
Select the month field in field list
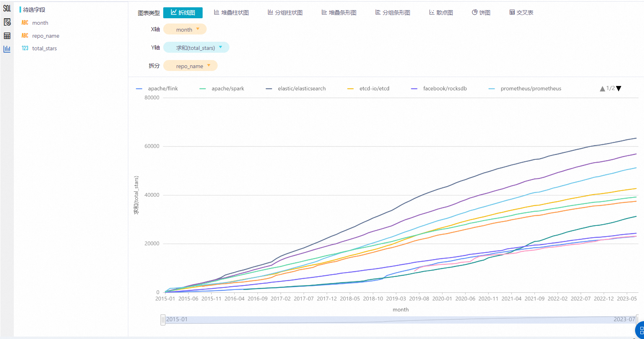[40, 23]
